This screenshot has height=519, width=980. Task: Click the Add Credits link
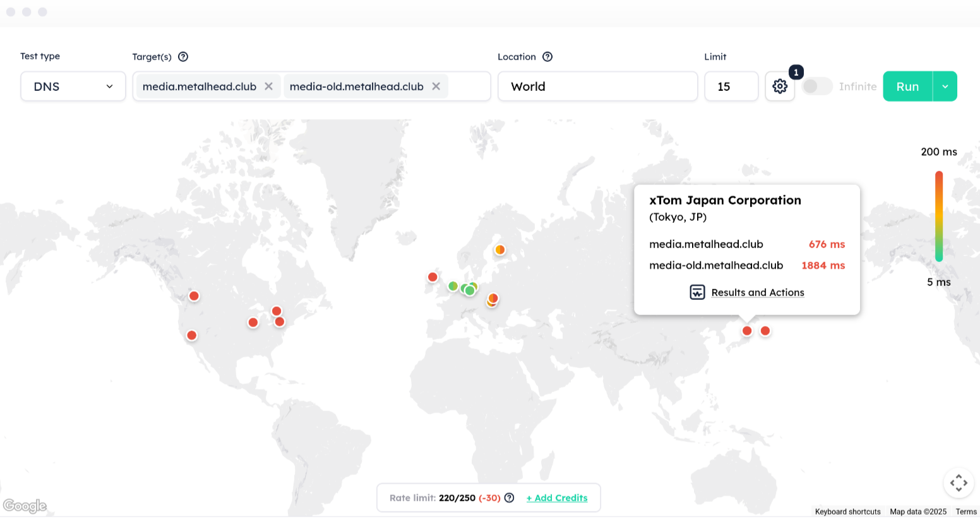tap(557, 498)
